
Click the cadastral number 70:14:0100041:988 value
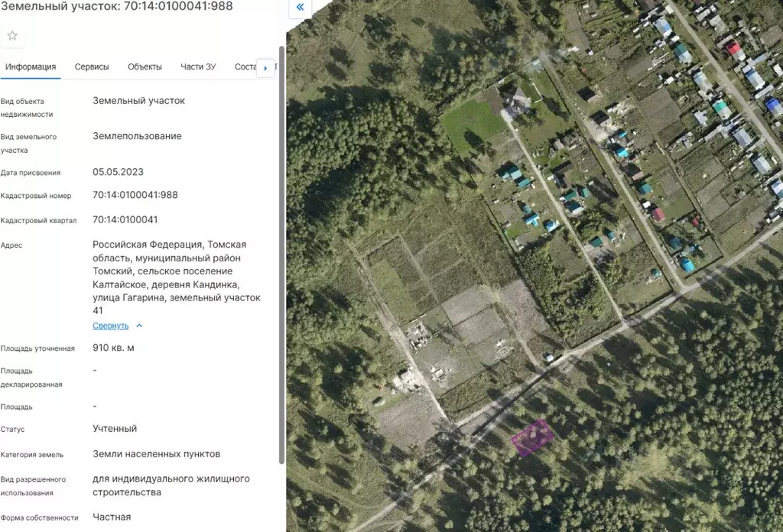click(135, 195)
